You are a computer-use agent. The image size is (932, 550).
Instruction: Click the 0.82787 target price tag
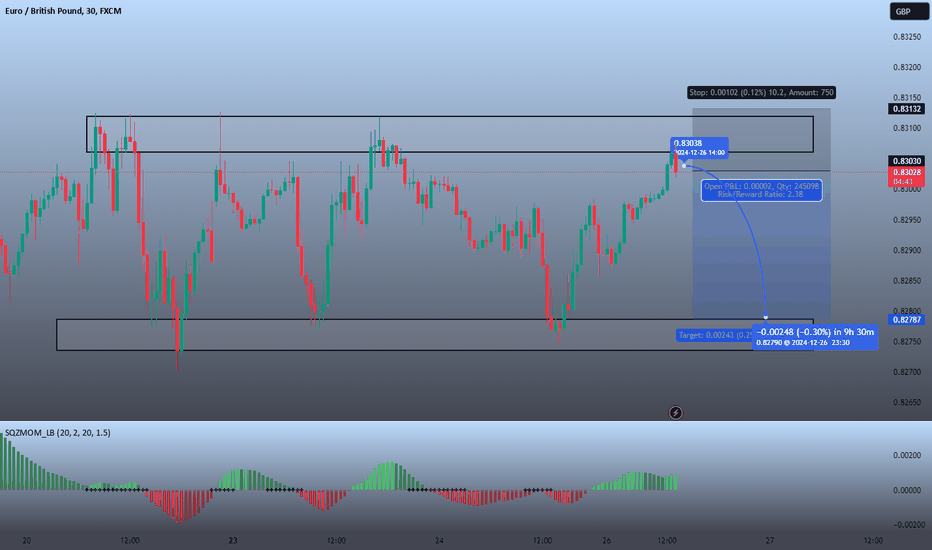[x=906, y=320]
